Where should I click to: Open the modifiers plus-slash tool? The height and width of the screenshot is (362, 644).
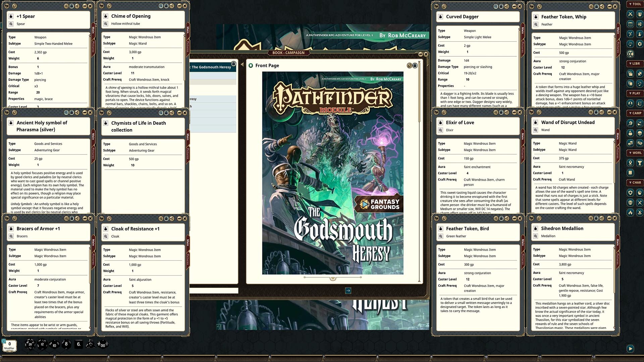click(630, 34)
